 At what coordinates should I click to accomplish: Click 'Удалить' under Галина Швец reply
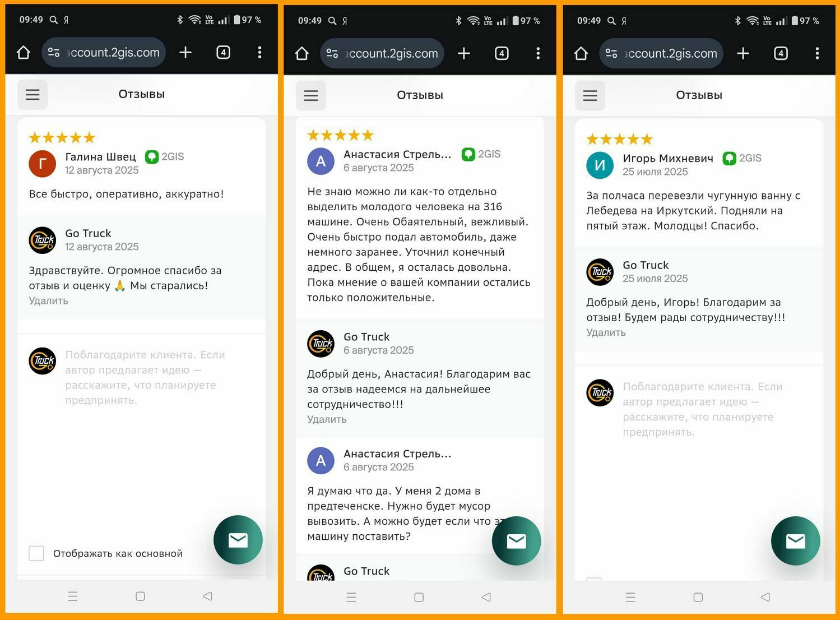tap(49, 300)
